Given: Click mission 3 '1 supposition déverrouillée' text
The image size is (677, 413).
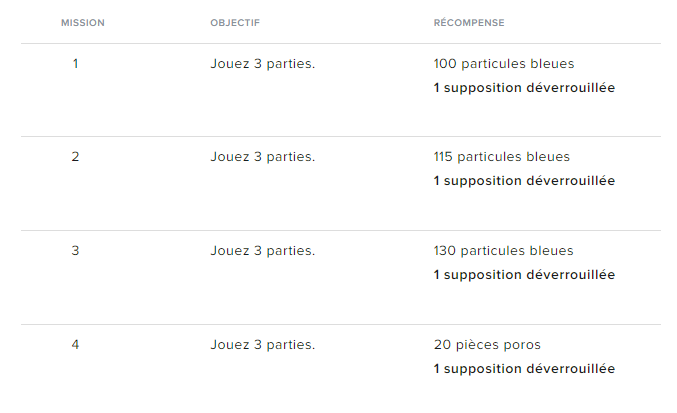Looking at the screenshot, I should coord(524,275).
